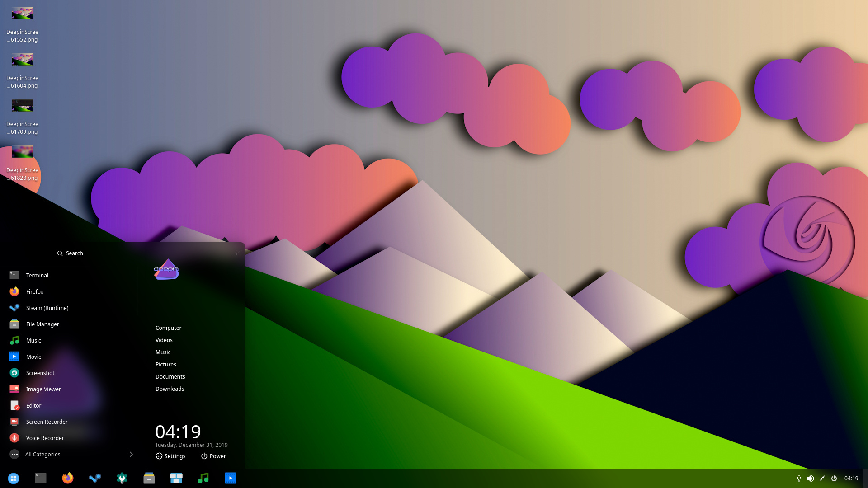Open the All Categories entry
868x488 pixels.
pyautogui.click(x=72, y=454)
